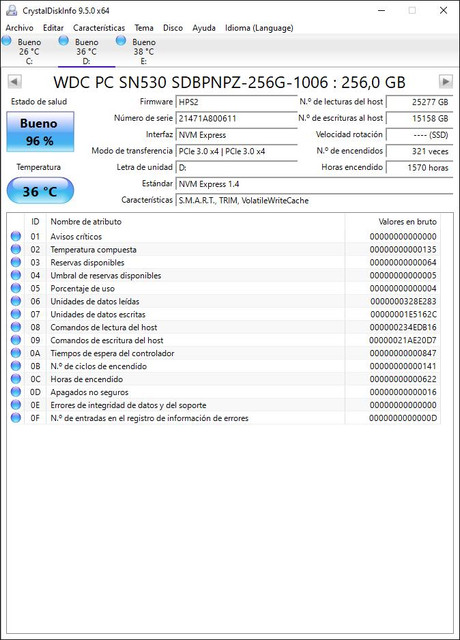Select raw value 0000000328E283

tap(403, 301)
